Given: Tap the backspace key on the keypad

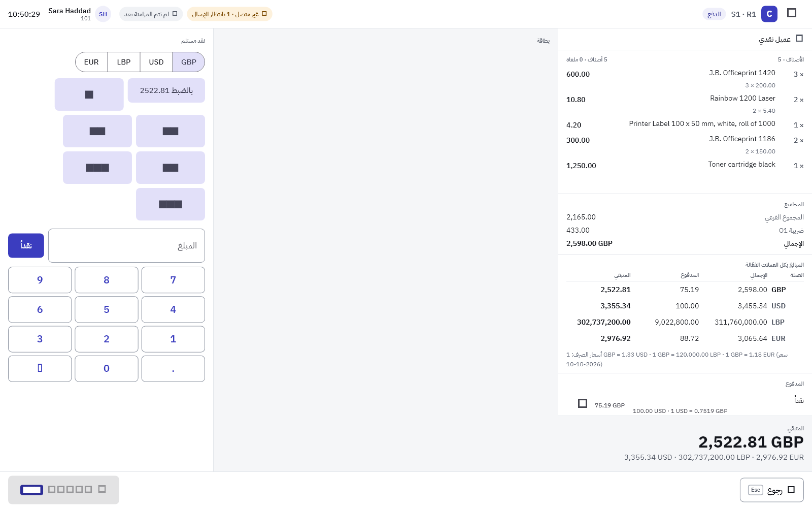Looking at the screenshot, I should click(x=40, y=368).
